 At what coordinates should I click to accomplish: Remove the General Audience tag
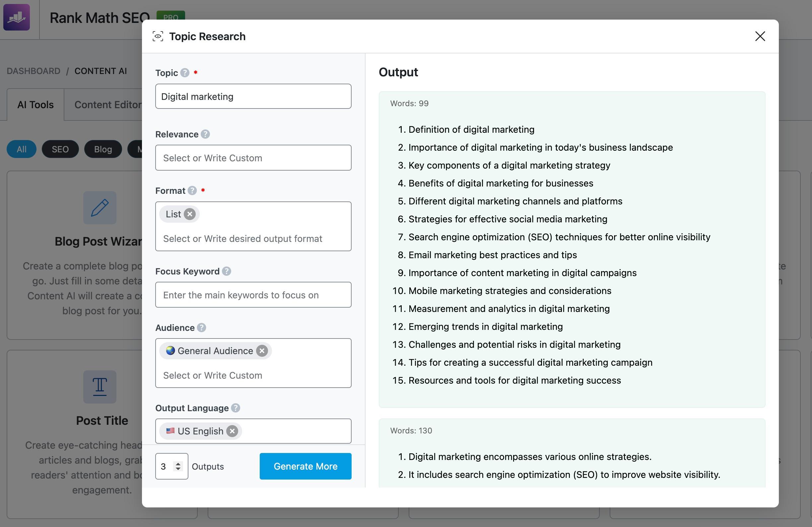262,350
